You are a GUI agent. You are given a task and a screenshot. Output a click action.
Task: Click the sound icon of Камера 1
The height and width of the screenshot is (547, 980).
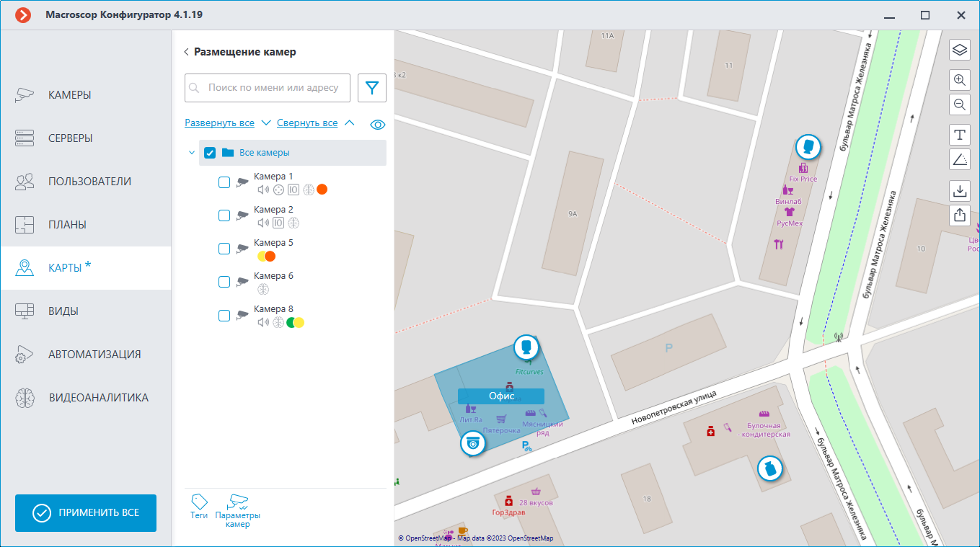(x=263, y=190)
